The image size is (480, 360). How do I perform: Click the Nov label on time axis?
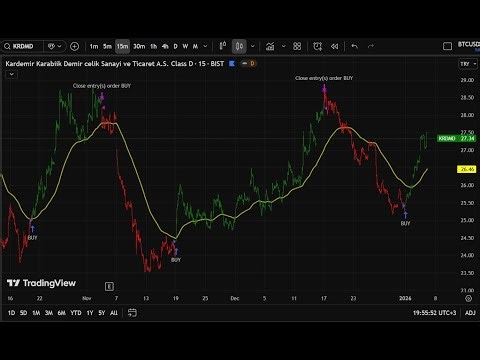coord(87,298)
